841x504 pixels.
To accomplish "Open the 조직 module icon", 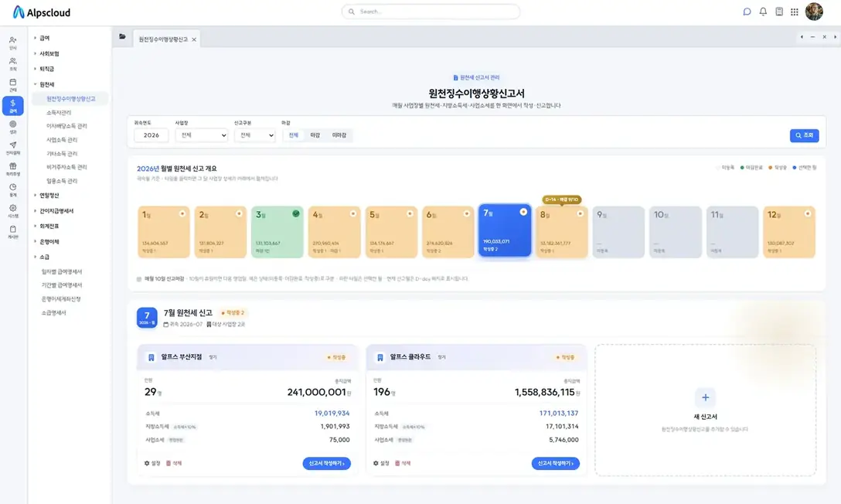I will coord(13,64).
